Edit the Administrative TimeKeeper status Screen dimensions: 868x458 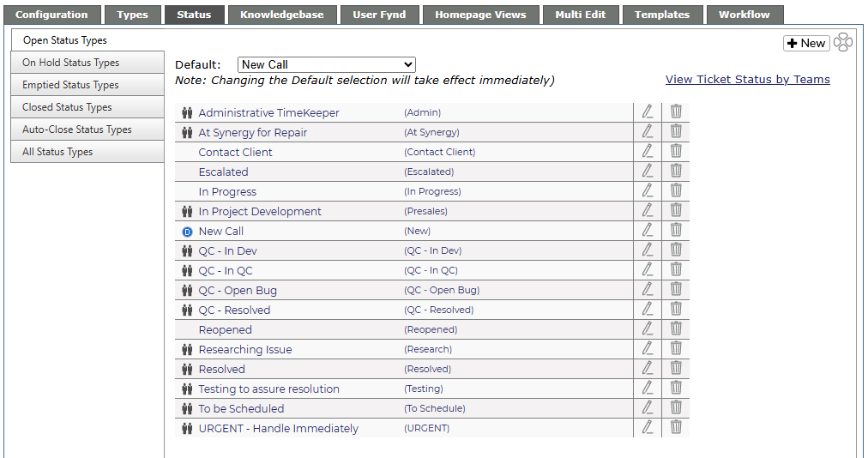pyautogui.click(x=647, y=111)
